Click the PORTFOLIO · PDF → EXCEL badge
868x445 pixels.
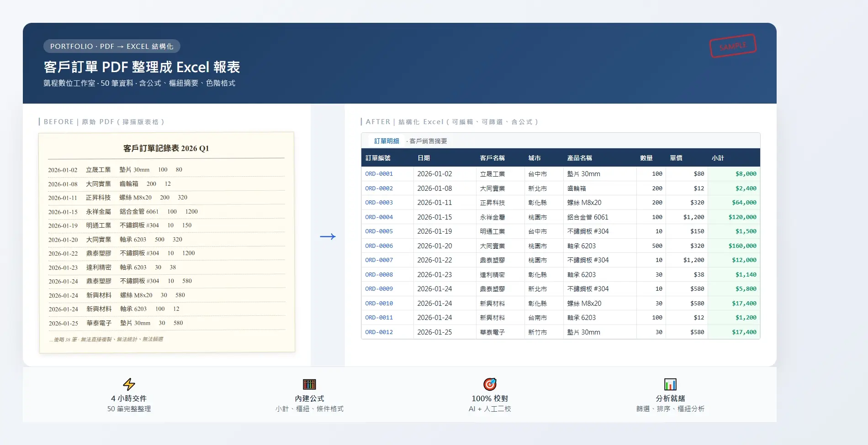[x=111, y=46]
